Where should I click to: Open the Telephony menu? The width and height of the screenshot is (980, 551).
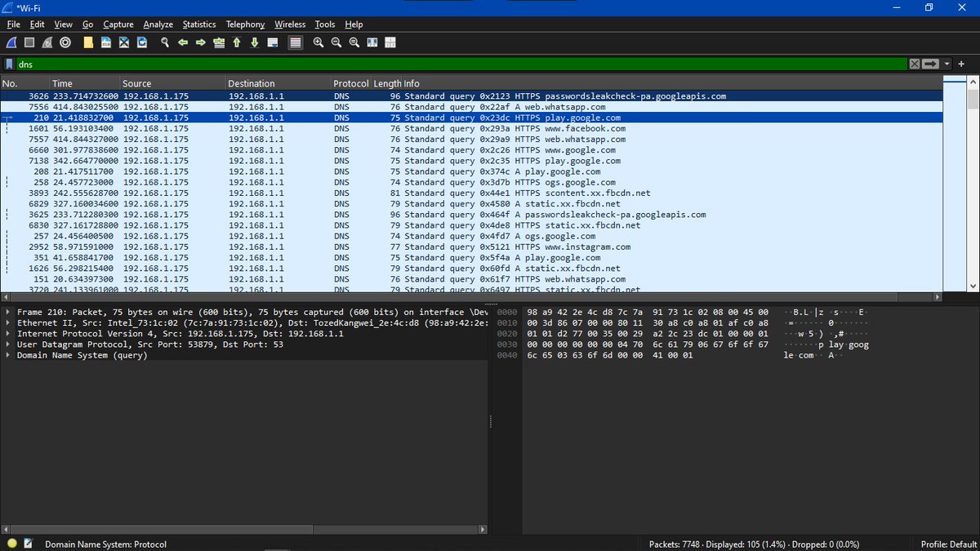[245, 24]
